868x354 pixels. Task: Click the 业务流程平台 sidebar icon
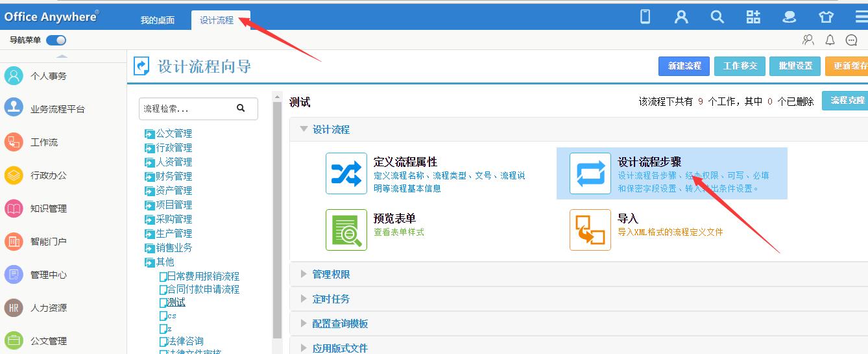coord(14,108)
